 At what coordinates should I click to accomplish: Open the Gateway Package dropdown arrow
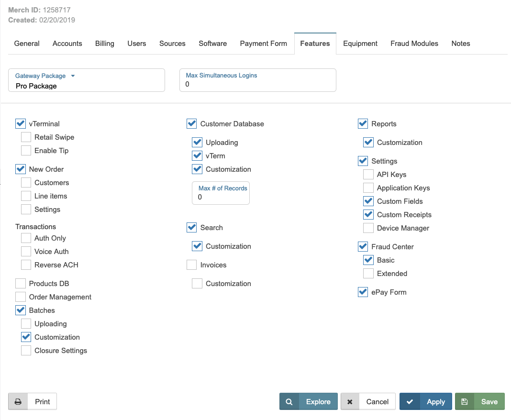tap(73, 76)
